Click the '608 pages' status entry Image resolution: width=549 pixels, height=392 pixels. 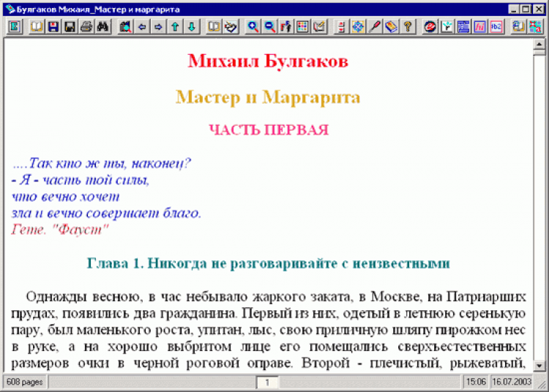click(24, 382)
